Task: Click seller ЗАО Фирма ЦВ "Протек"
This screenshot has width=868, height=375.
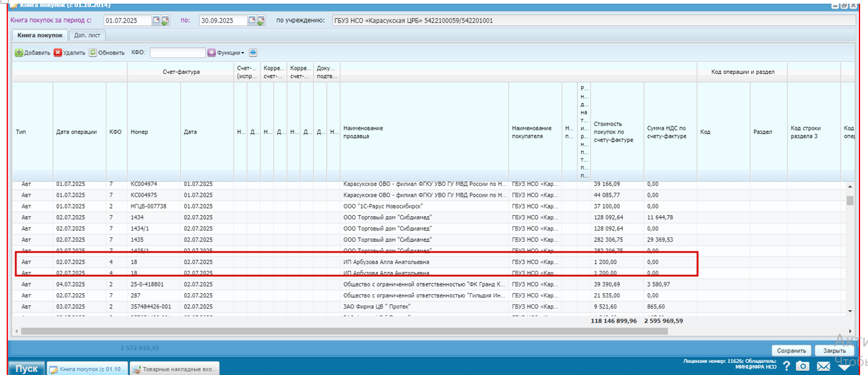Action: [424, 307]
